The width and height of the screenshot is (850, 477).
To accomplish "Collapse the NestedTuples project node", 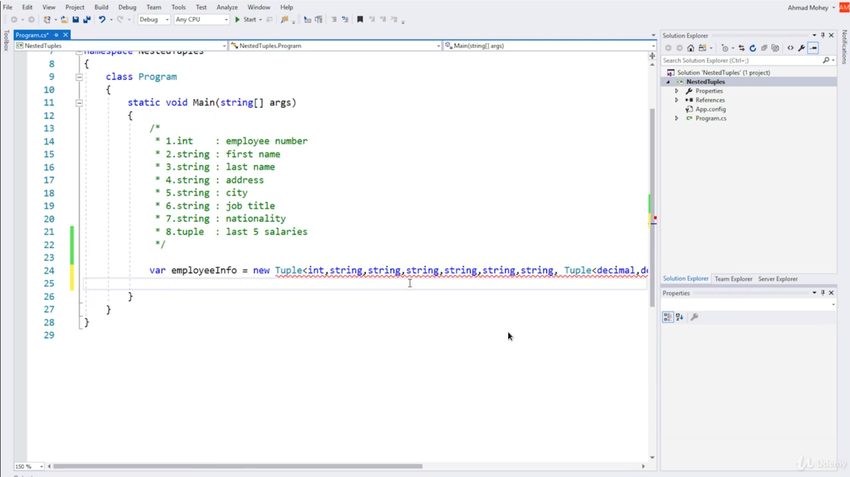I will [x=668, y=82].
